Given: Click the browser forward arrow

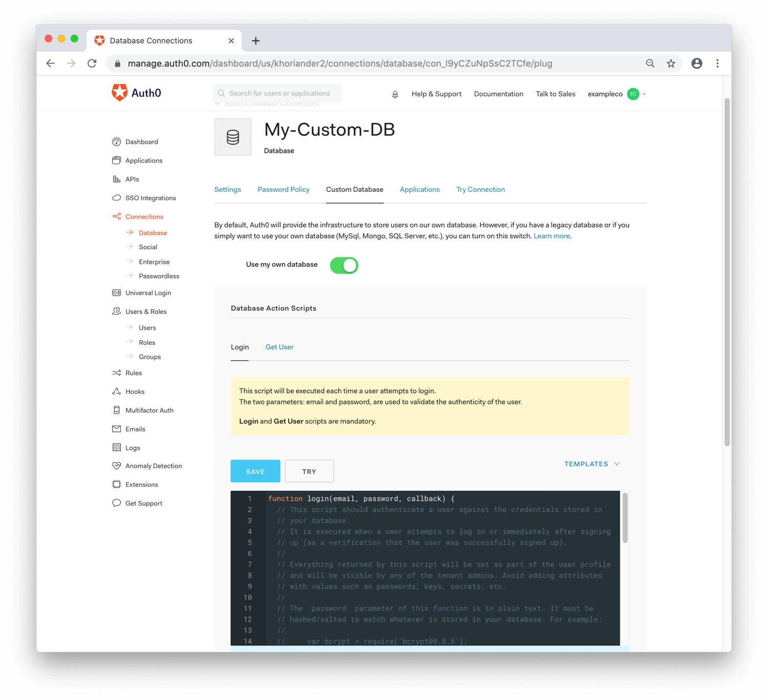Looking at the screenshot, I should pos(71,63).
